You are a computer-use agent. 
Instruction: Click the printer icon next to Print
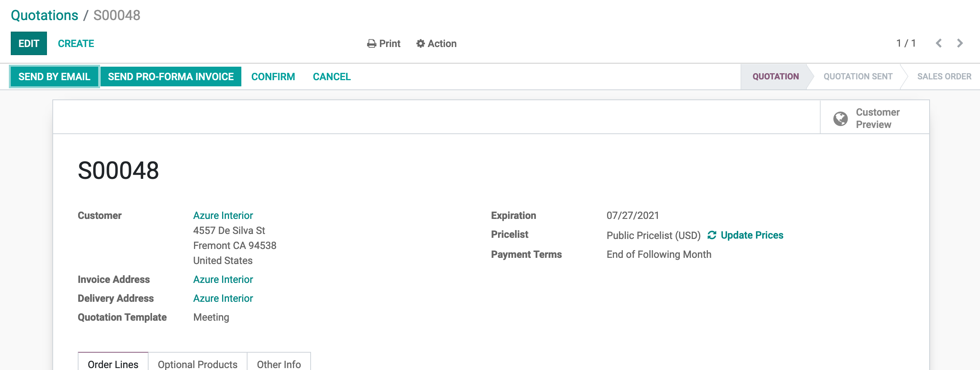[371, 44]
